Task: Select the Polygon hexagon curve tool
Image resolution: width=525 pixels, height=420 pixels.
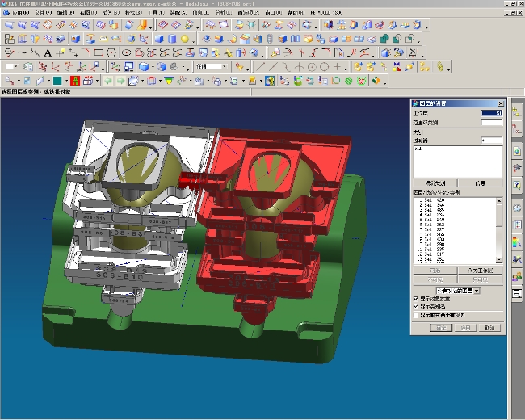Action: [x=111, y=53]
